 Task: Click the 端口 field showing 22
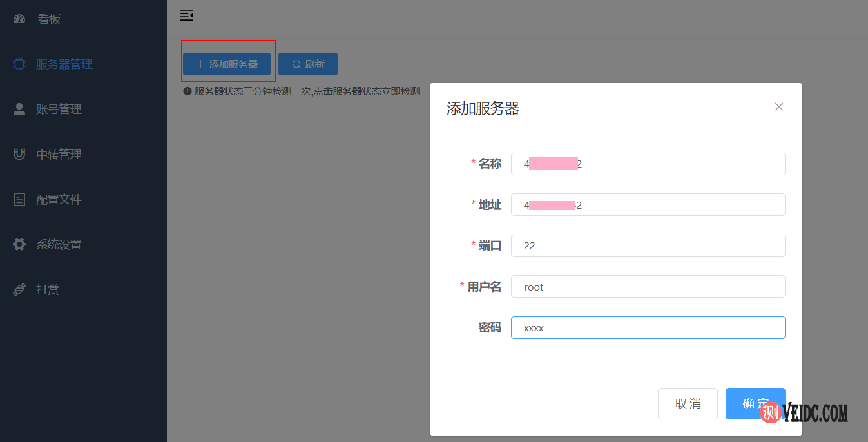[x=648, y=245]
